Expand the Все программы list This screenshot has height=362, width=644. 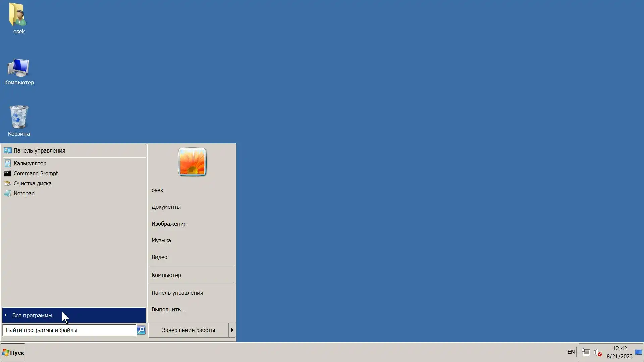(x=32, y=315)
